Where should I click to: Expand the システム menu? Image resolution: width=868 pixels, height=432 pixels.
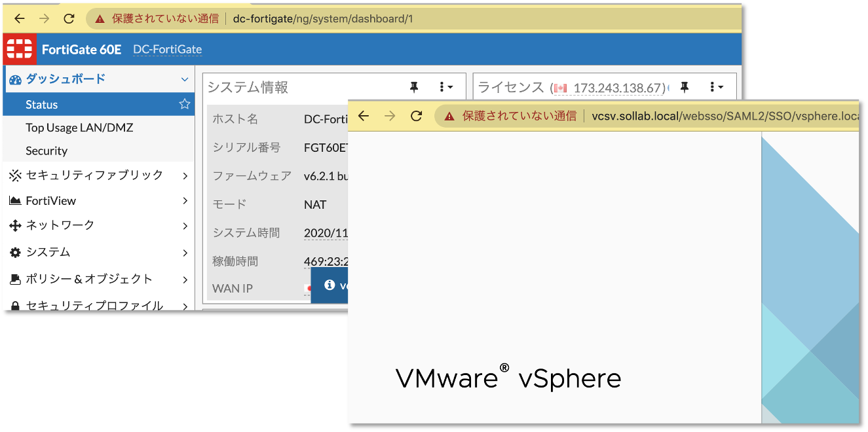click(185, 253)
